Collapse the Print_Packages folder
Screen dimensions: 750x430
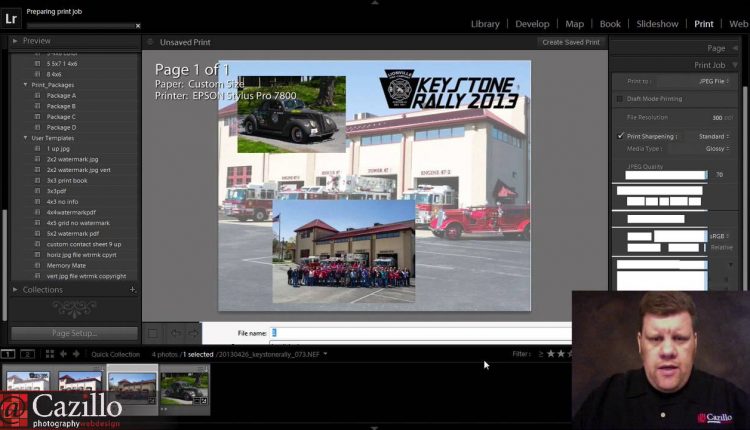pyautogui.click(x=25, y=85)
